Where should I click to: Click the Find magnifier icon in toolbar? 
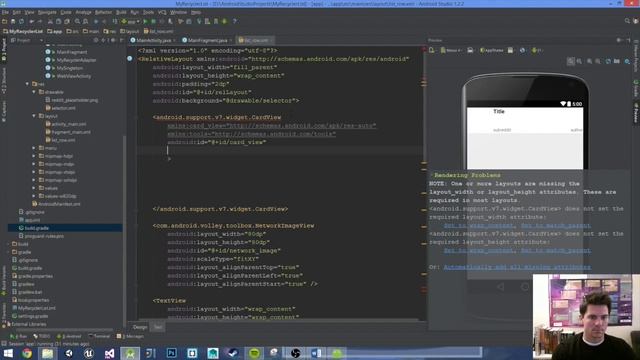77,21
